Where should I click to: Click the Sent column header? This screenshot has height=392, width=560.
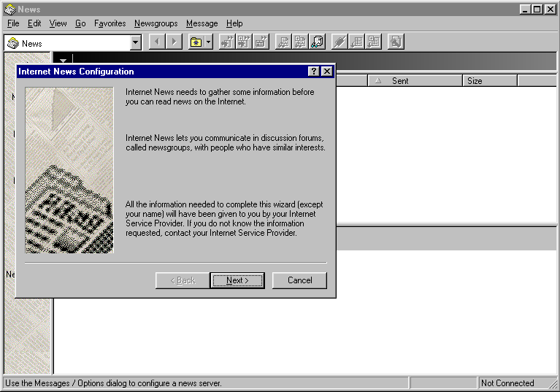415,81
